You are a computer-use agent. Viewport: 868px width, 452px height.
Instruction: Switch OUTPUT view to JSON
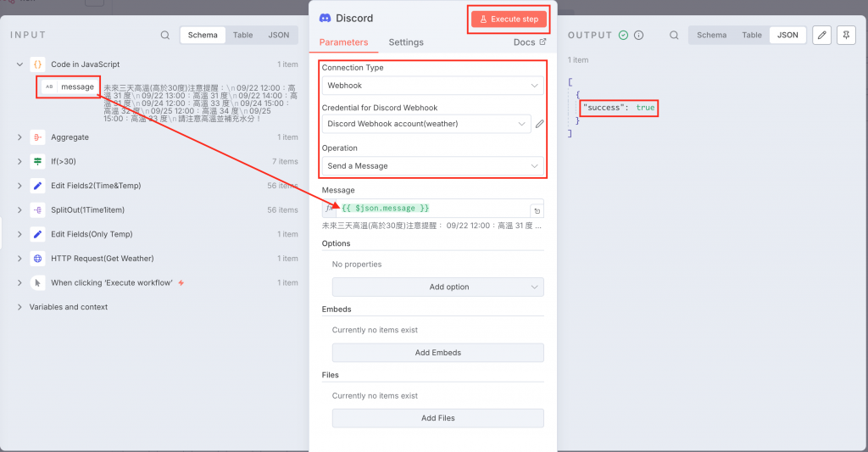coord(787,35)
